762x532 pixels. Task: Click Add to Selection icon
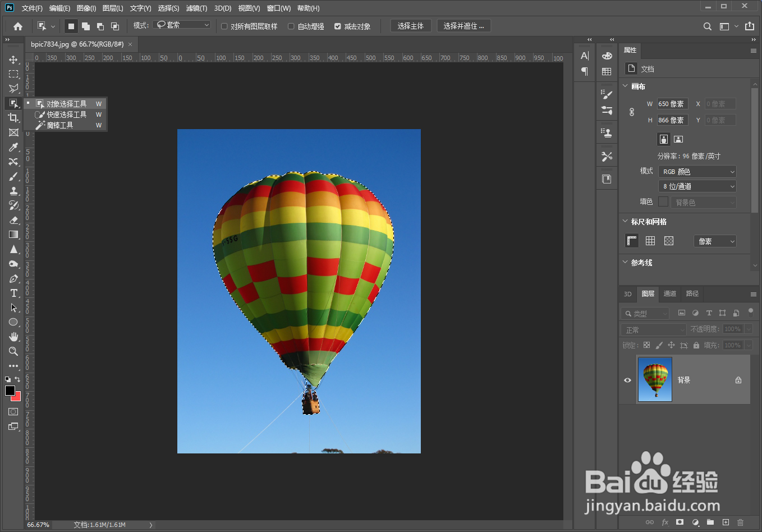click(x=86, y=26)
